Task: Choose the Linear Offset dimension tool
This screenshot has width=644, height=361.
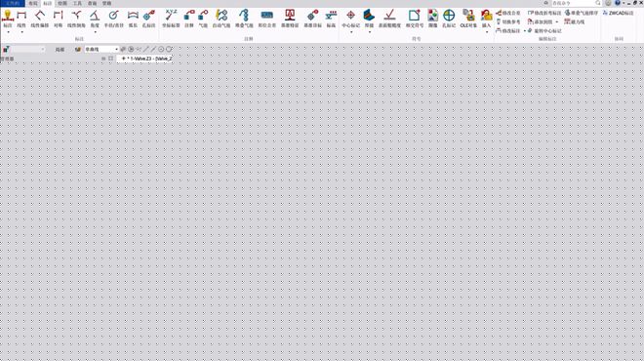Action: 40,19
